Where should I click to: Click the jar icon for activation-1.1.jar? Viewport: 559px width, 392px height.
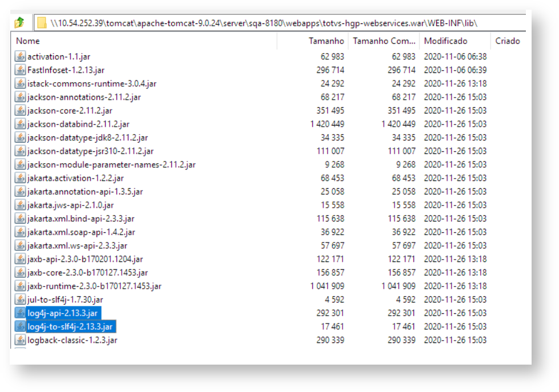click(x=20, y=56)
